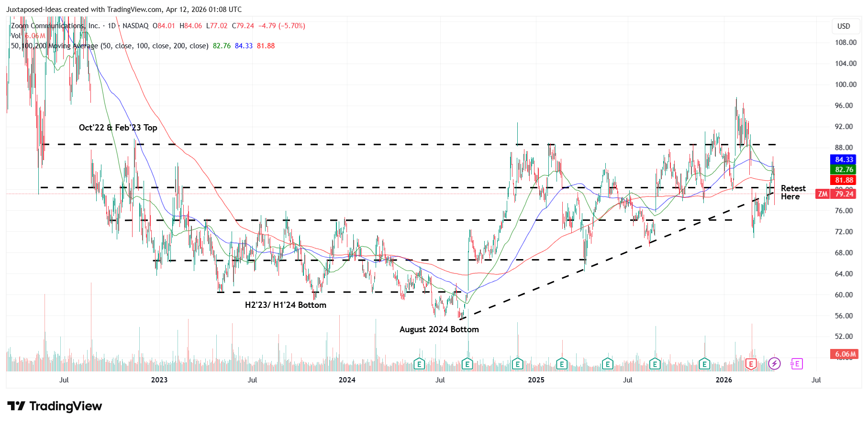868x424 pixels.
Task: Click the red 81.88 value in MA legend
Action: (266, 46)
